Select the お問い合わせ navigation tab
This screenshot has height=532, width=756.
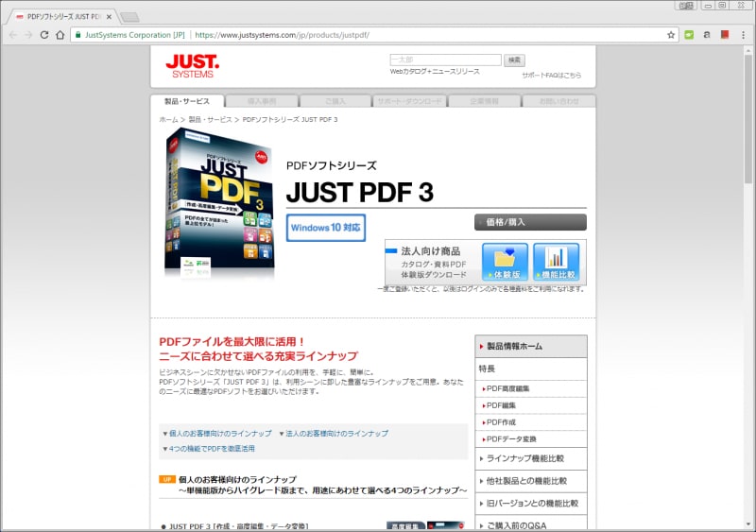pos(558,101)
